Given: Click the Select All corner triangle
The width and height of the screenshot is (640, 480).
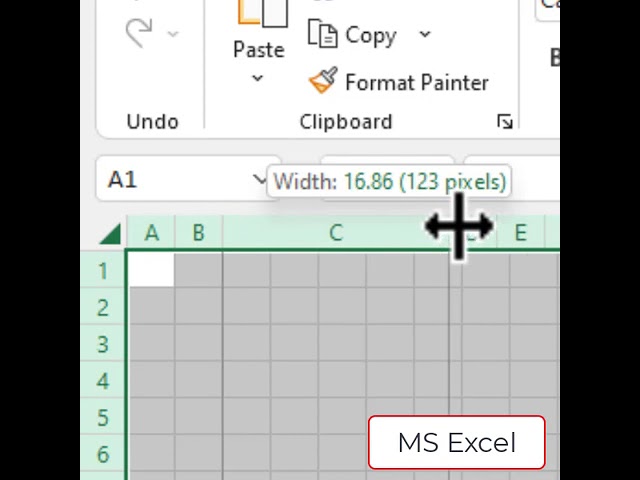Looking at the screenshot, I should [x=111, y=234].
